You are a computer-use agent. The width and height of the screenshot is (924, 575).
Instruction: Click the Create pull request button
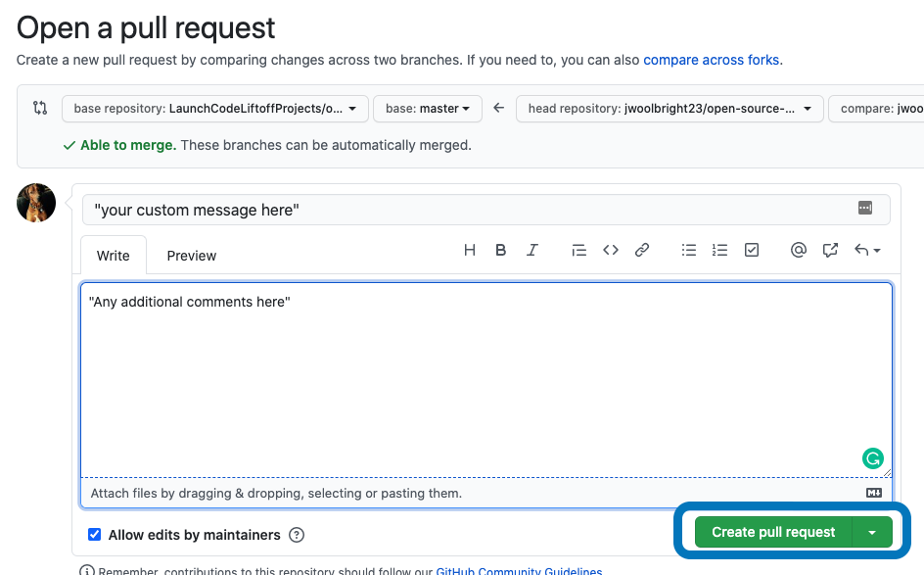tap(773, 532)
